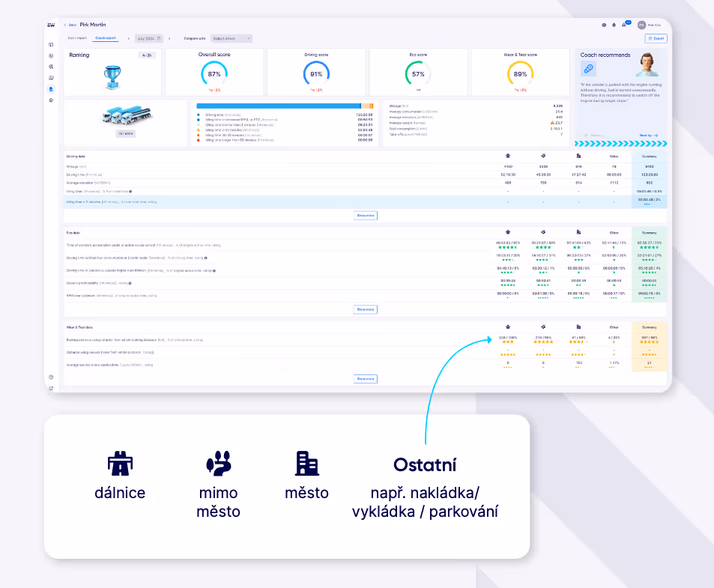Go back using the Back link
714x588 pixels.
tap(71, 25)
